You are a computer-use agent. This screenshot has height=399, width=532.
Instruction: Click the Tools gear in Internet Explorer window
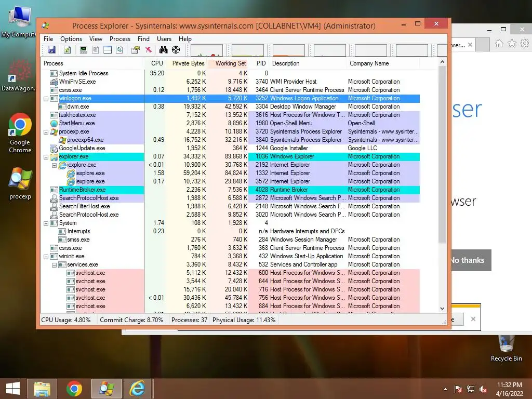pos(525,44)
